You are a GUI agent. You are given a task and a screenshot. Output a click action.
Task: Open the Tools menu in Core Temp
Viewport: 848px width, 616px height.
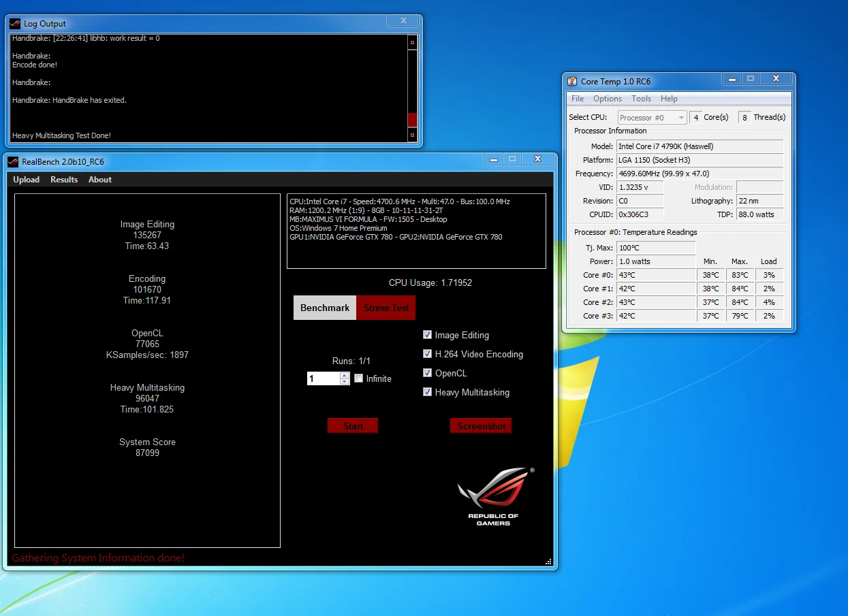click(x=642, y=99)
